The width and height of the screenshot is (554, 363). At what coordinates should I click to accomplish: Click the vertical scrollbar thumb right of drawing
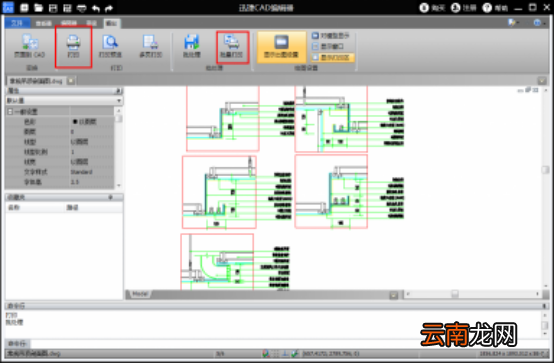(x=545, y=170)
